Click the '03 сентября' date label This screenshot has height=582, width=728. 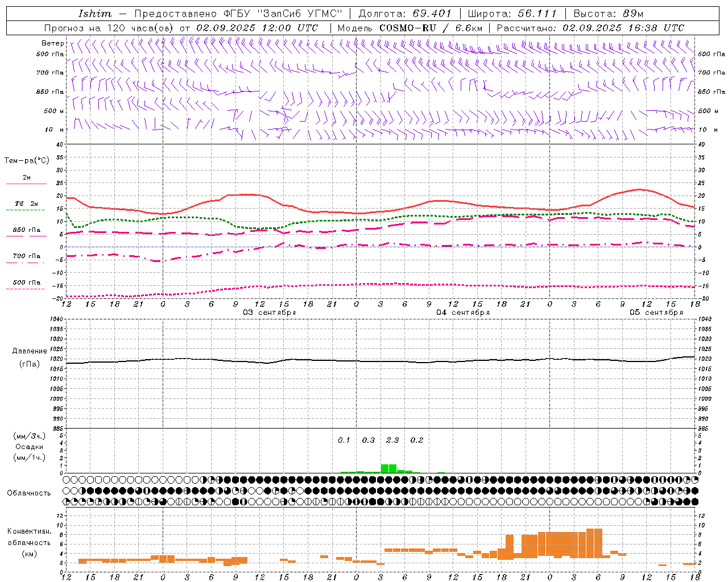tap(270, 313)
